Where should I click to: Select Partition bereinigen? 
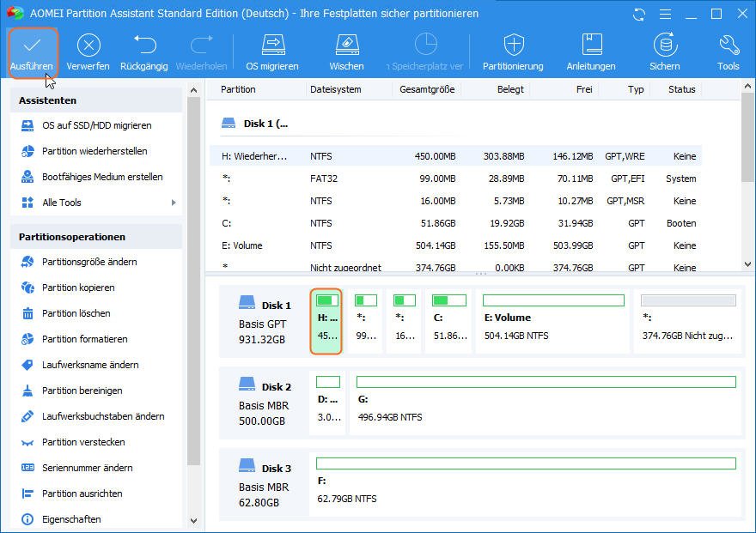96,391
